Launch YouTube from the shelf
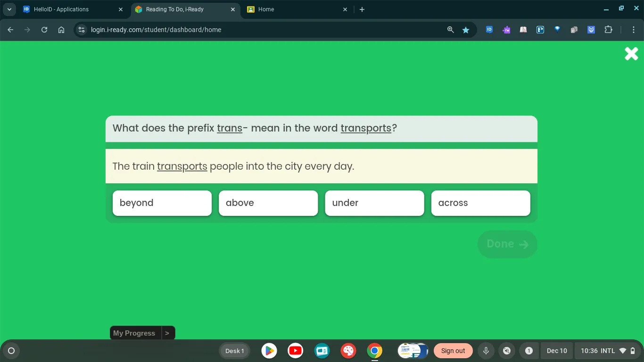The height and width of the screenshot is (362, 644). click(295, 351)
